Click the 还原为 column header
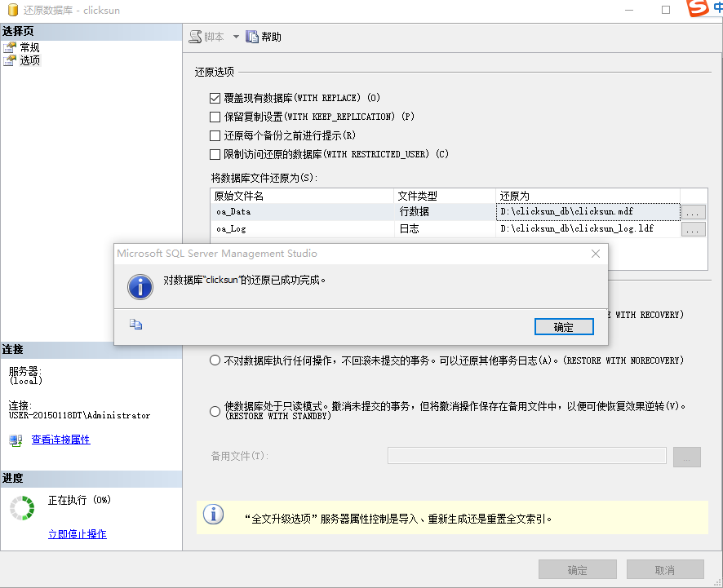The height and width of the screenshot is (588, 723). point(588,197)
